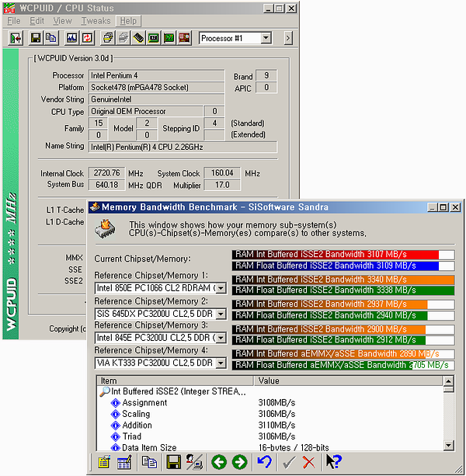Click the red current Int bandwidth 3107 bar
Viewport: 466px width, 476px height.
point(343,254)
